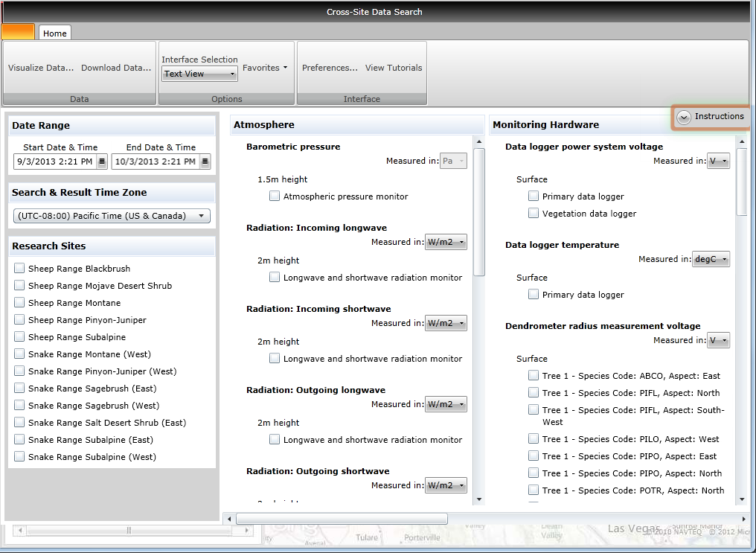
Task: Open the Start Date calendar picker icon
Action: [x=102, y=162]
